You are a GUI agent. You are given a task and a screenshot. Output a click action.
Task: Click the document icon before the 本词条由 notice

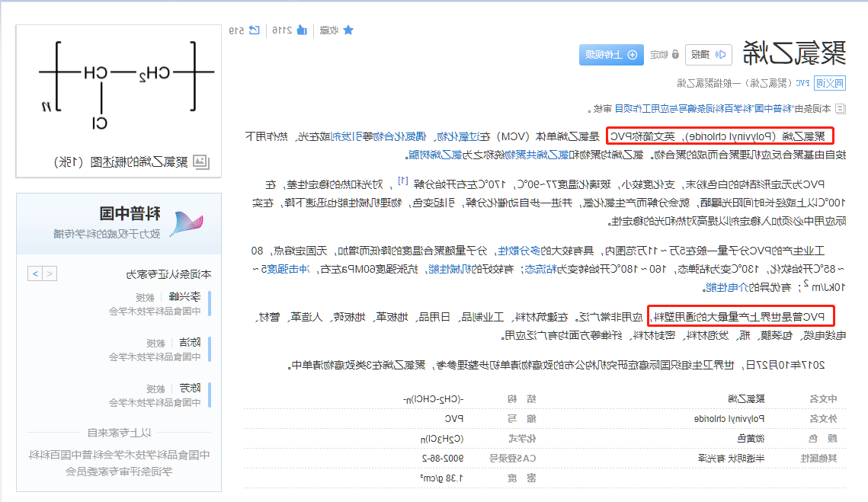841,108
